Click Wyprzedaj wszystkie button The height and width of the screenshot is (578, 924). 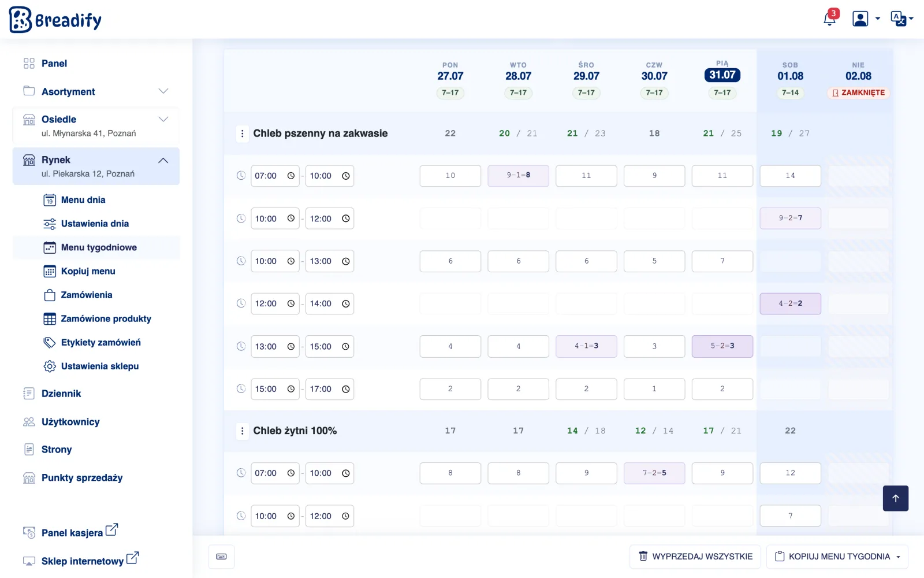pos(695,557)
